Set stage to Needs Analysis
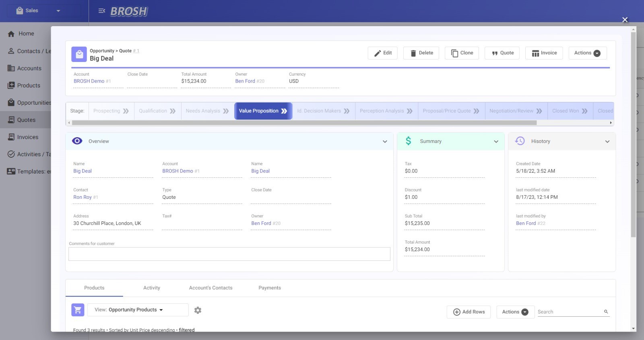This screenshot has width=644, height=340. pyautogui.click(x=207, y=111)
